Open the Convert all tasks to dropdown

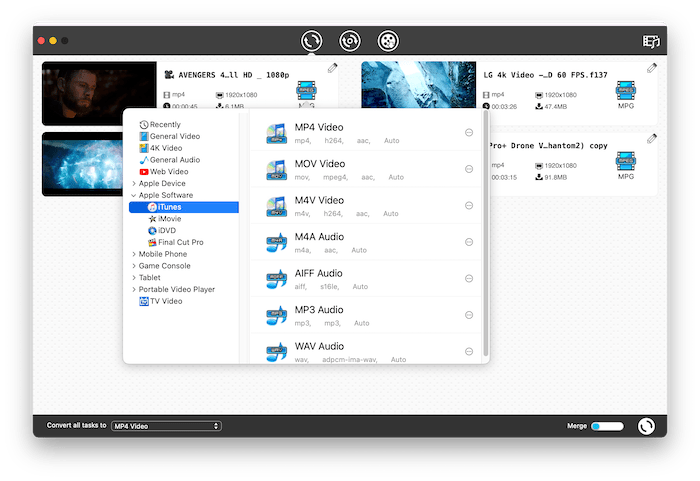pos(166,426)
